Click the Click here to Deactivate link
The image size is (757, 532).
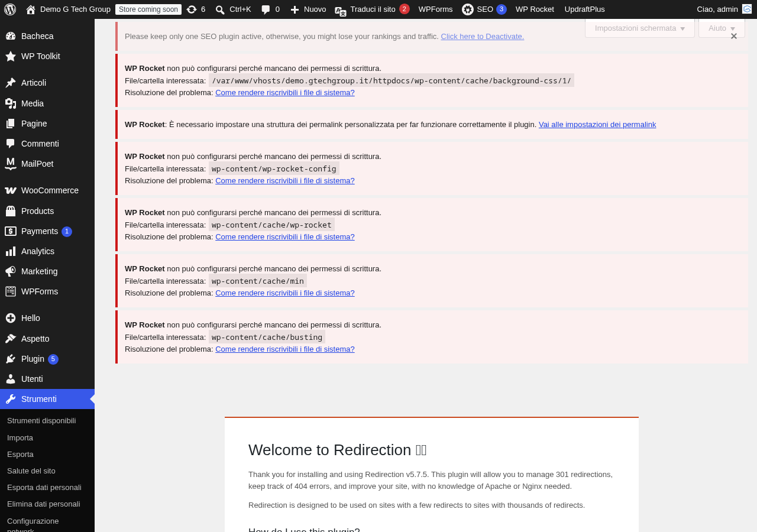482,36
